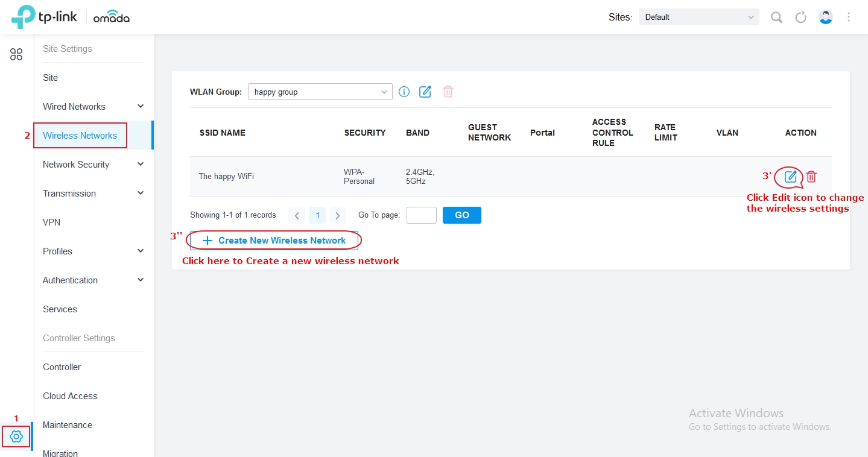868x457 pixels.
Task: Delete the WLAN group trash icon
Action: pyautogui.click(x=448, y=92)
